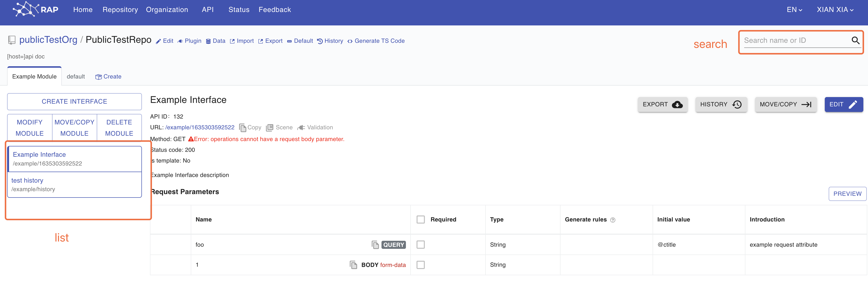
Task: Switch to the default module tab
Action: 76,77
